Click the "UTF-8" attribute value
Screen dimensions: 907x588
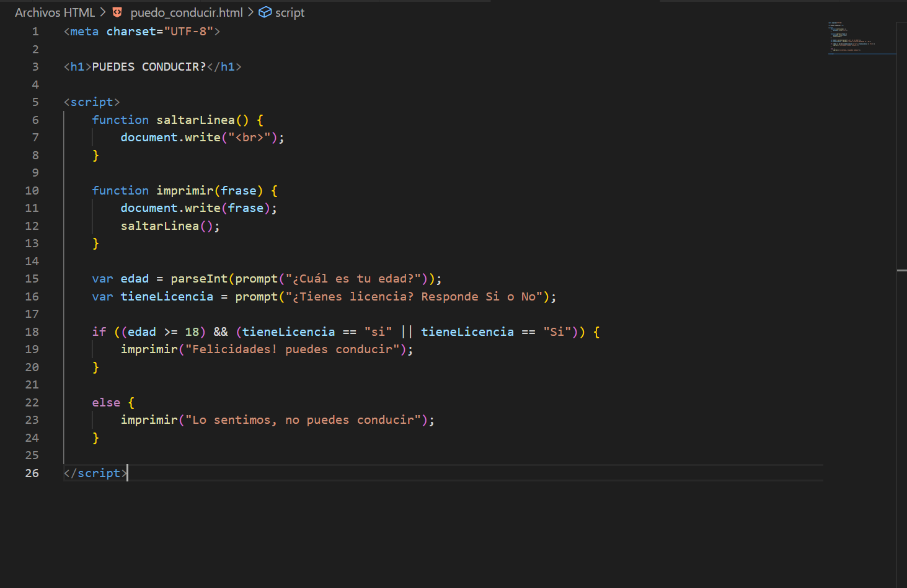(x=188, y=32)
